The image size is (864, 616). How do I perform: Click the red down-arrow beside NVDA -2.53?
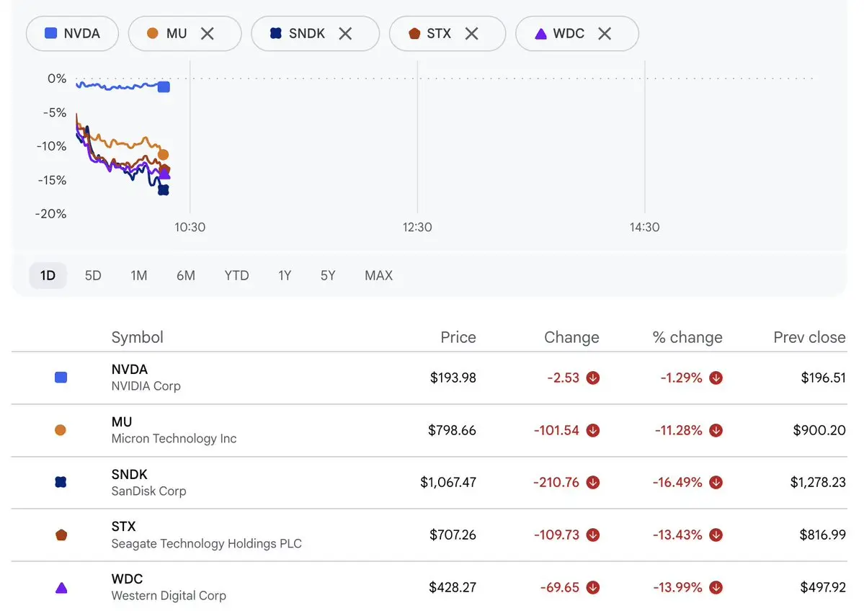[593, 378]
